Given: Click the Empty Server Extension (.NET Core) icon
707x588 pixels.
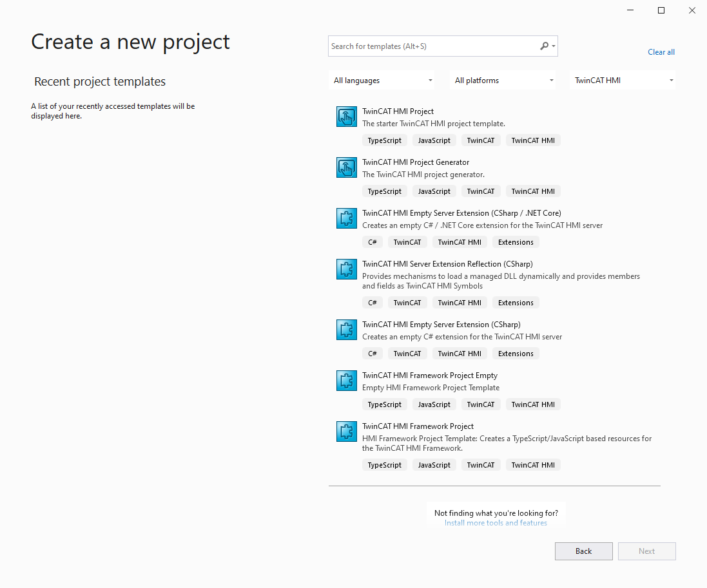Looking at the screenshot, I should 346,218.
